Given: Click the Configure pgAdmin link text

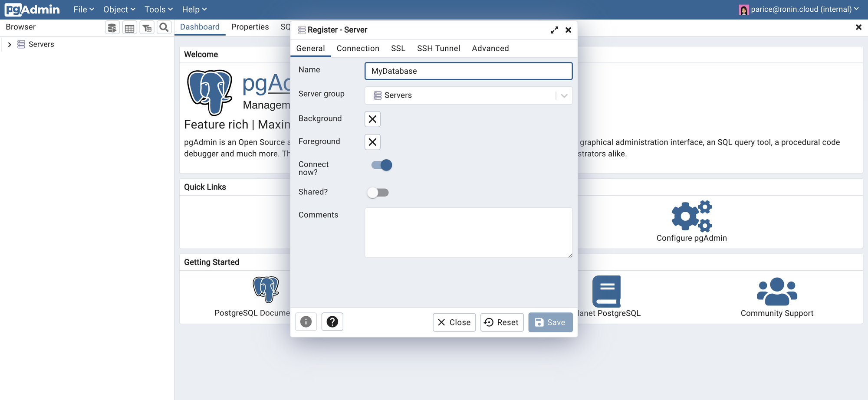Looking at the screenshot, I should (692, 238).
